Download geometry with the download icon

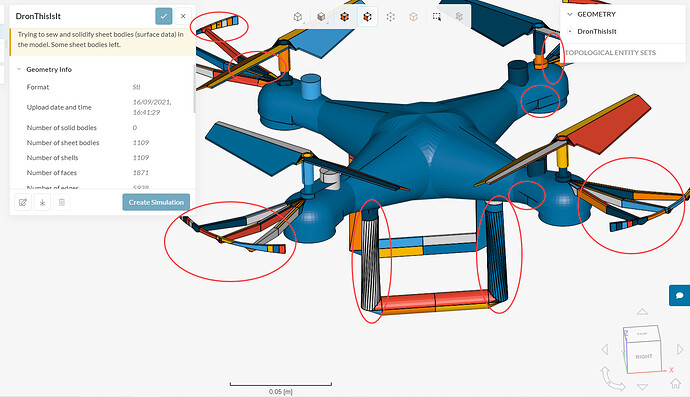pyautogui.click(x=42, y=202)
